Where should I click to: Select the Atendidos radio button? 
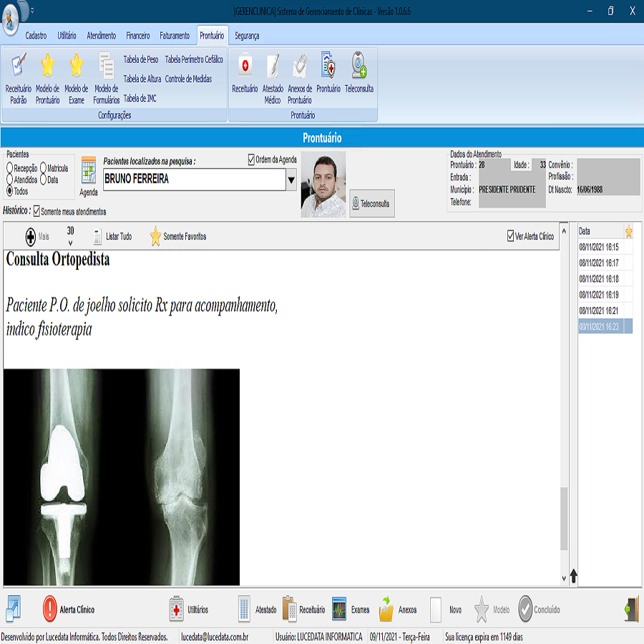point(10,180)
